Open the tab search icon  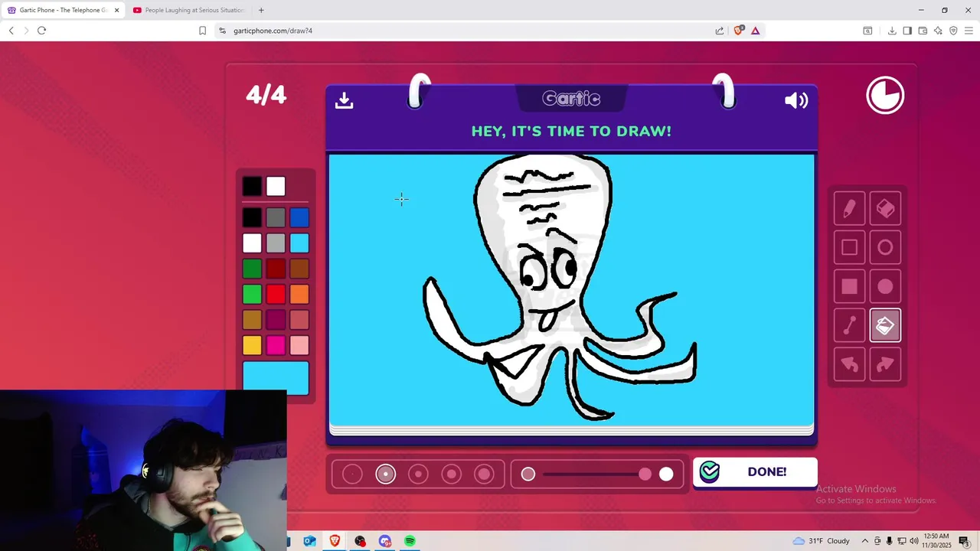(x=867, y=31)
